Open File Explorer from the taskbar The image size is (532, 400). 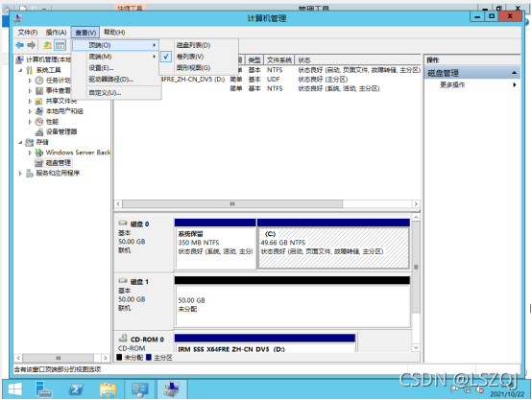click(x=108, y=388)
